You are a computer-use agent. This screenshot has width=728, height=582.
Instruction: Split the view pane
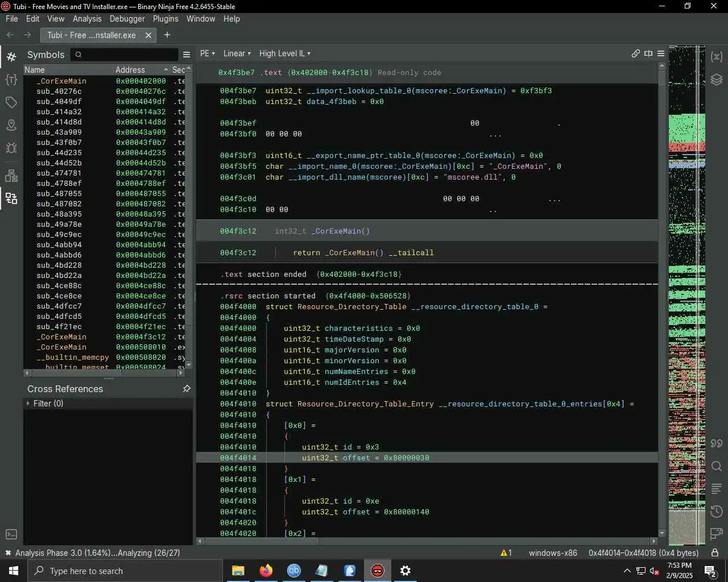pyautogui.click(x=648, y=53)
